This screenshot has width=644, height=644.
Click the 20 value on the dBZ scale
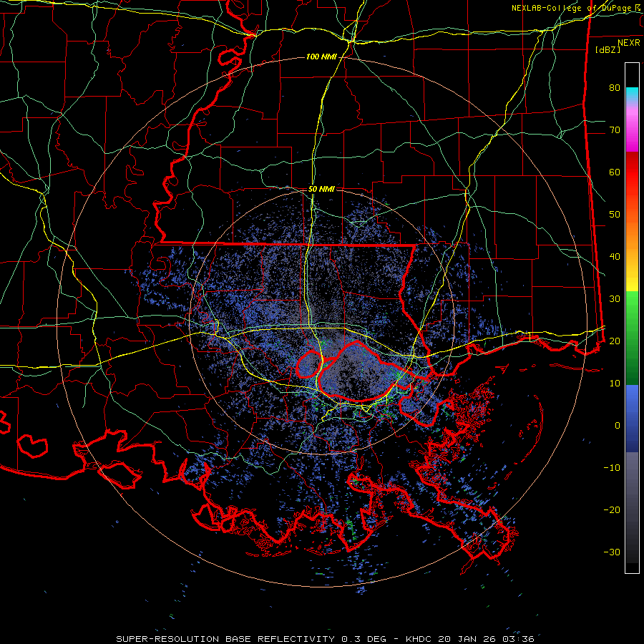click(615, 341)
